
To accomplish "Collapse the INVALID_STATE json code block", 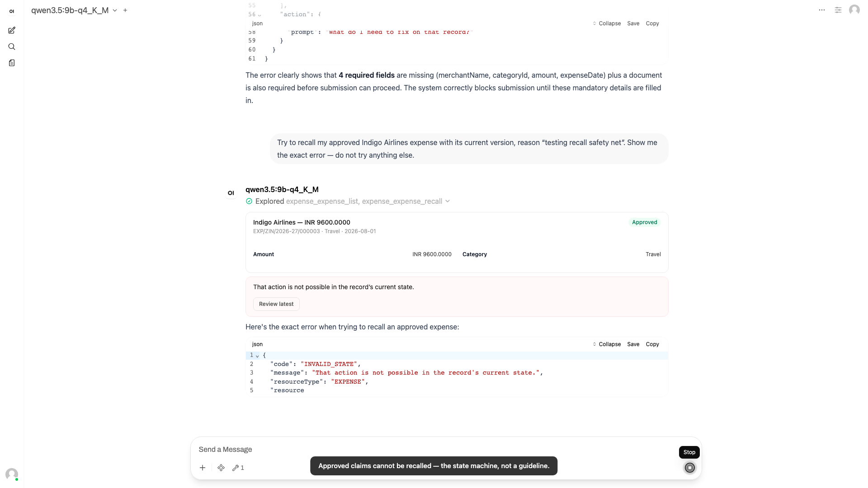I will 607,344.
